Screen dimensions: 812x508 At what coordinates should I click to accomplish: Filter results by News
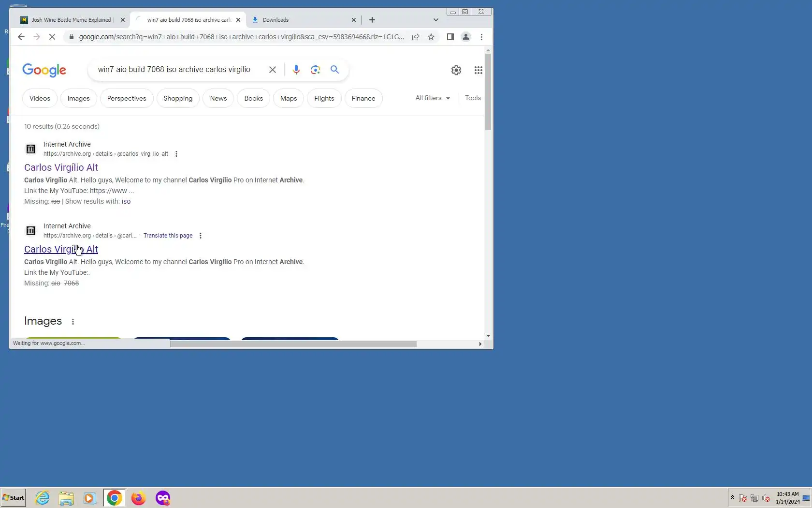(x=218, y=98)
